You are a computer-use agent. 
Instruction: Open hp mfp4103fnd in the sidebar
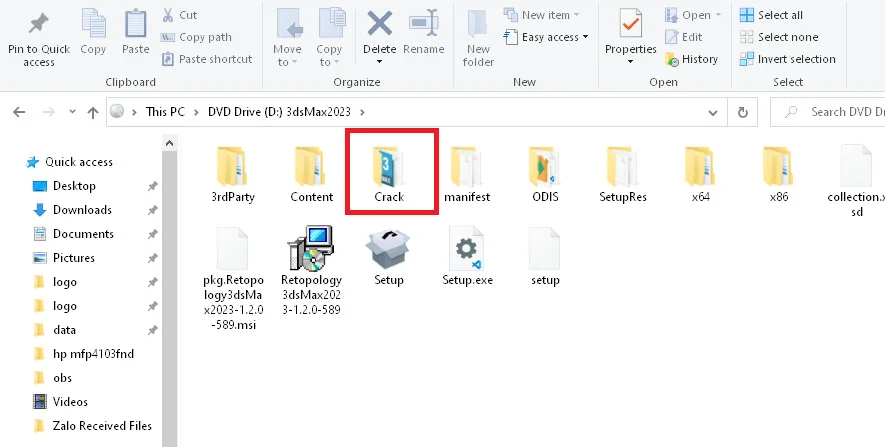[x=84, y=354]
